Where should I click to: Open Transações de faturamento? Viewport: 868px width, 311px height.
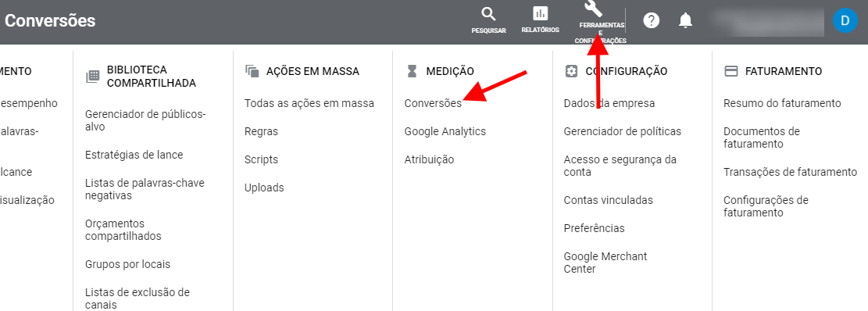790,172
